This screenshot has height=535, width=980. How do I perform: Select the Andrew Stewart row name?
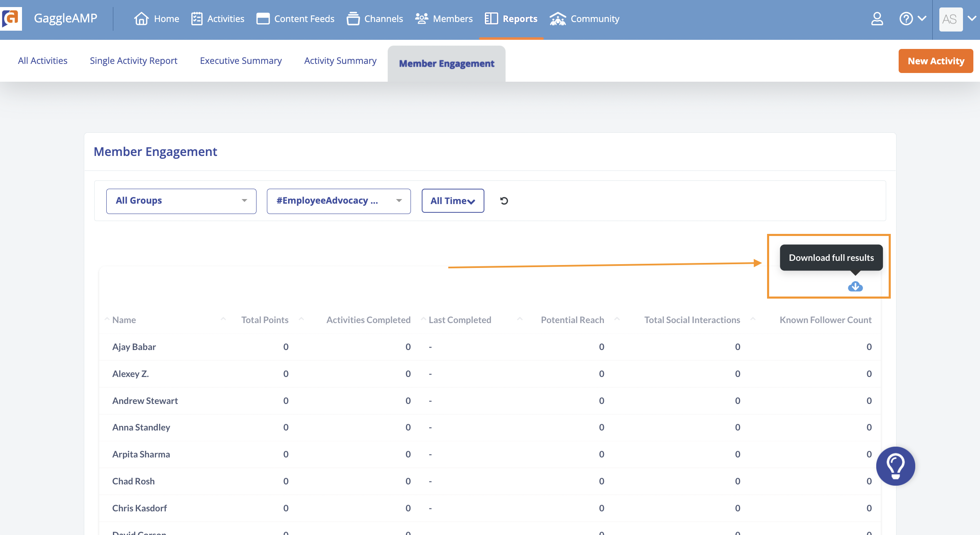145,401
